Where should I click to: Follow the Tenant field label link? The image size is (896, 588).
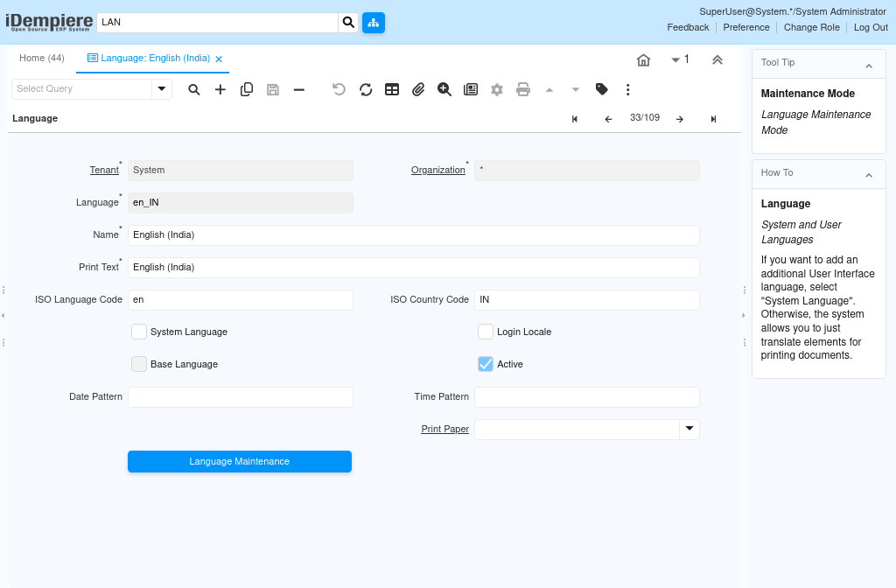tap(104, 171)
